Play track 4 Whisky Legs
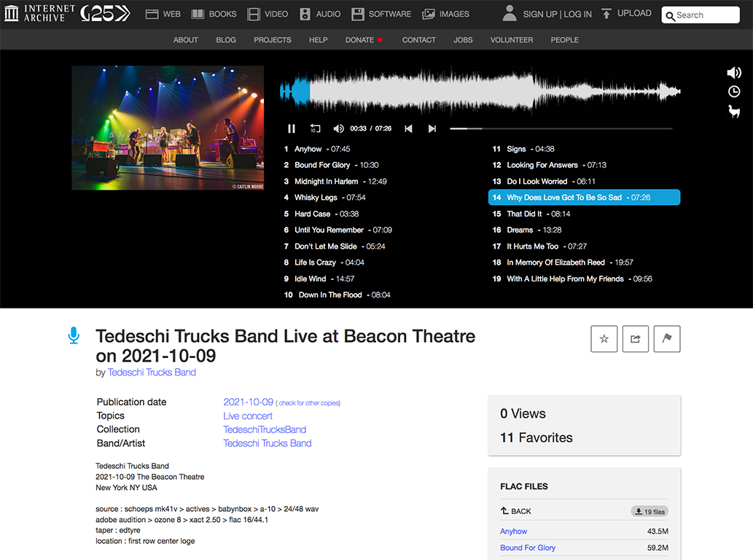The width and height of the screenshot is (753, 560). click(324, 198)
